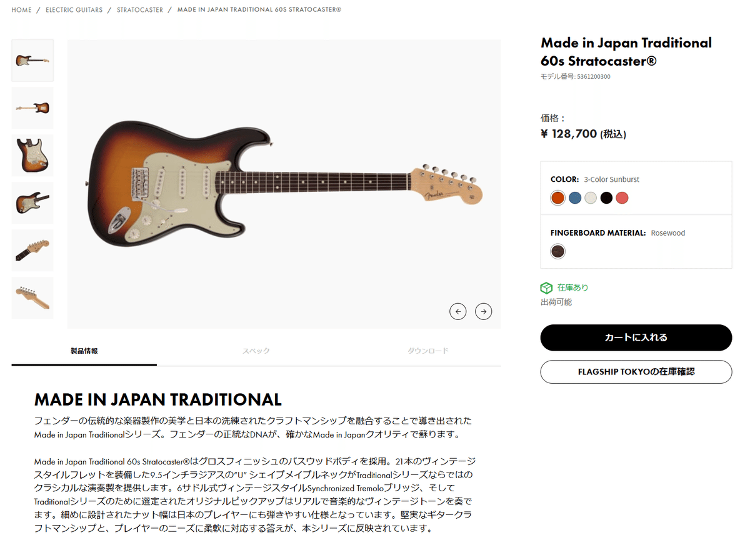This screenshot has height=560, width=750.
Task: Select the 3-Color Sunburst color option
Action: [x=557, y=197]
